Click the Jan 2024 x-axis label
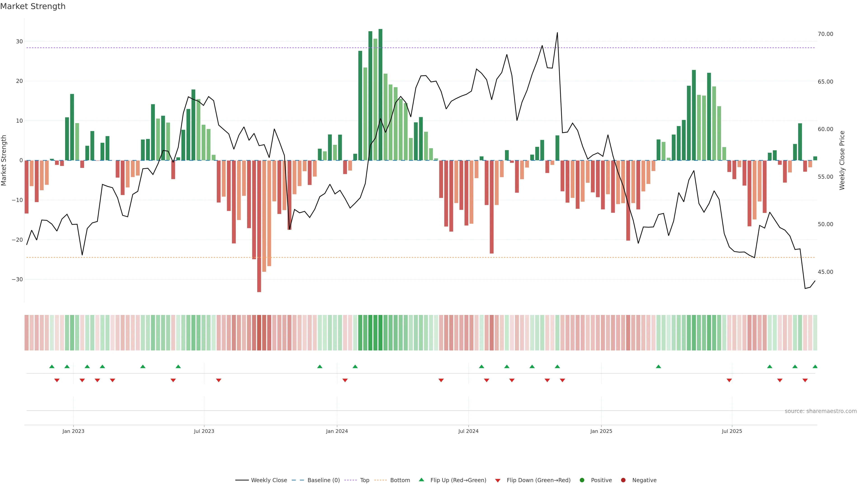The height and width of the screenshot is (488, 868). click(337, 431)
